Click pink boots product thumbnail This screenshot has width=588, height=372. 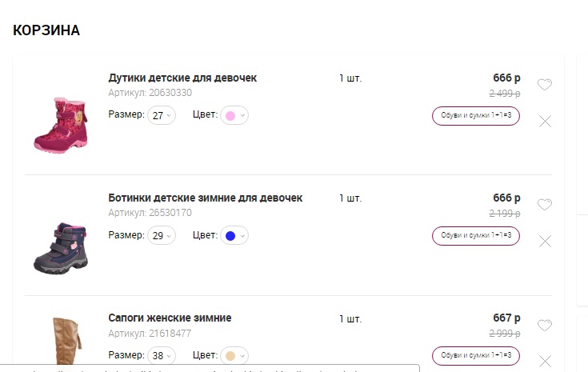[60, 124]
